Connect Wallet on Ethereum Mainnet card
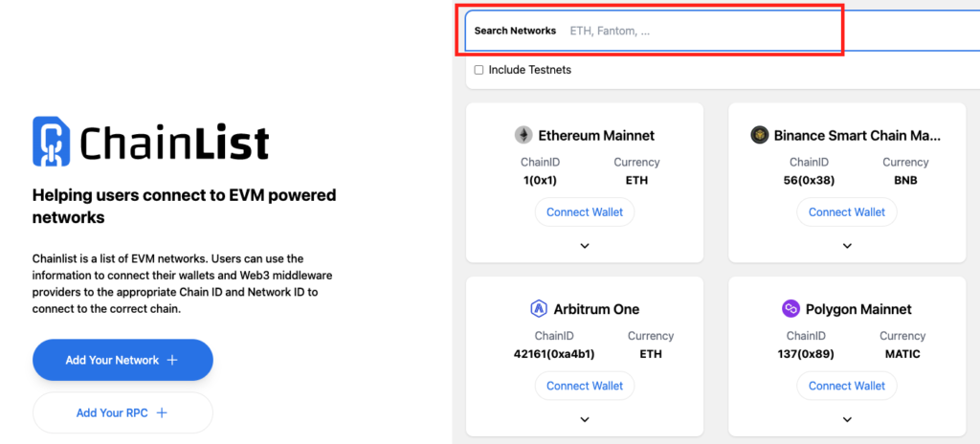Screen dimensions: 980x444 tap(585, 212)
